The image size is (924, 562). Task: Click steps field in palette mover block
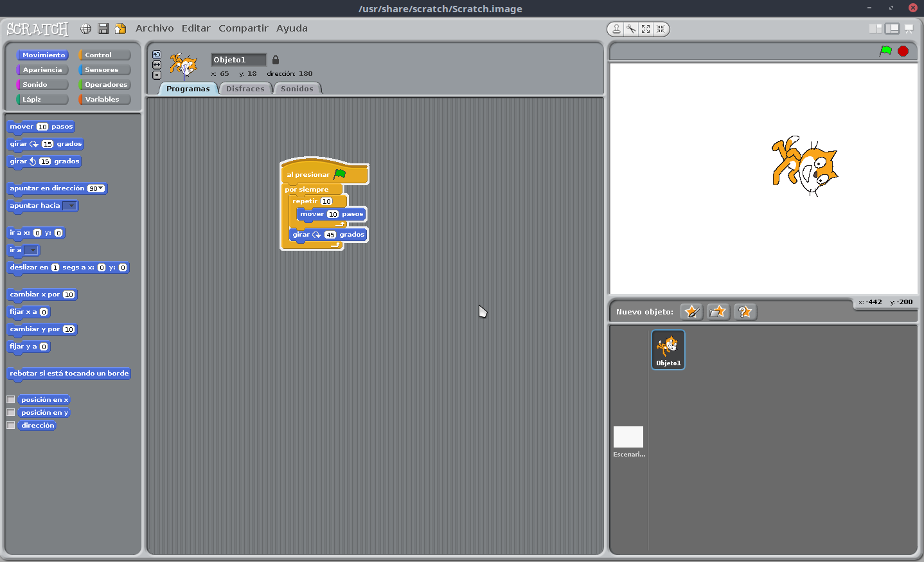point(42,127)
